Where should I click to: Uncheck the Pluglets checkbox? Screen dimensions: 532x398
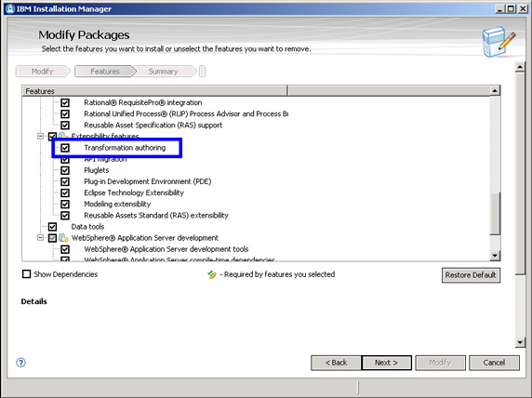pos(65,170)
